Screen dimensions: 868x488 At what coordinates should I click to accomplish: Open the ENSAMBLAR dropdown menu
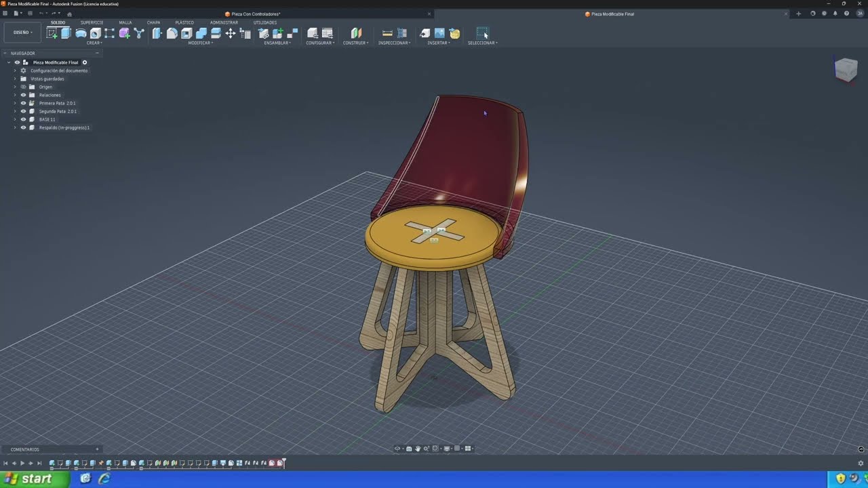pos(277,43)
